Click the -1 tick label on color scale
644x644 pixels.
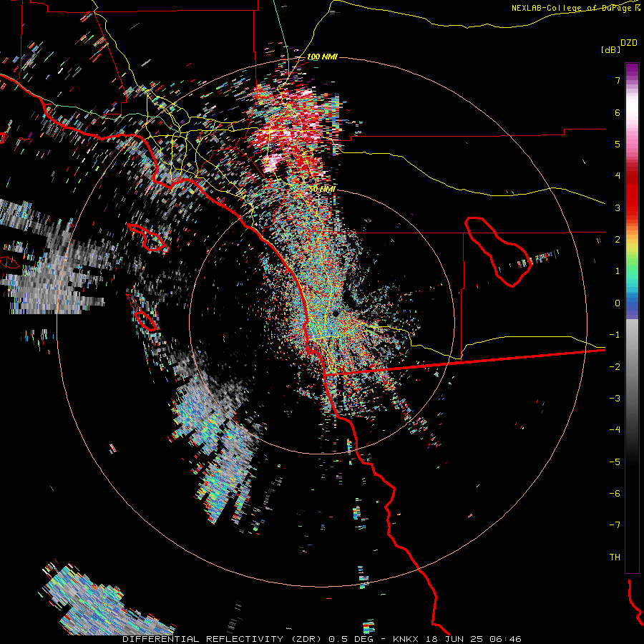615,335
